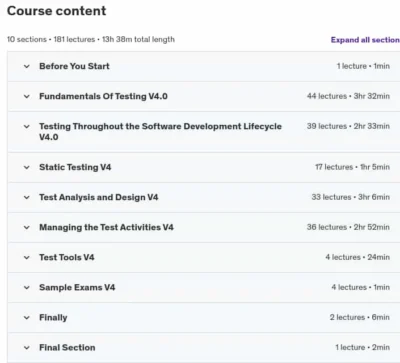Viewport: 400px width, 363px height.
Task: Expand the Finally section chevron
Action: [x=27, y=318]
